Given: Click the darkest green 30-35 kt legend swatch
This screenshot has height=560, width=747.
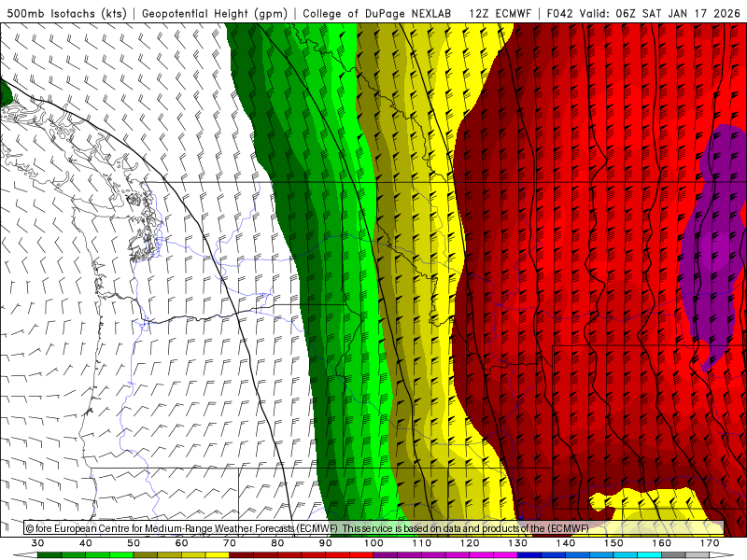Looking at the screenshot, I should coord(49,555).
